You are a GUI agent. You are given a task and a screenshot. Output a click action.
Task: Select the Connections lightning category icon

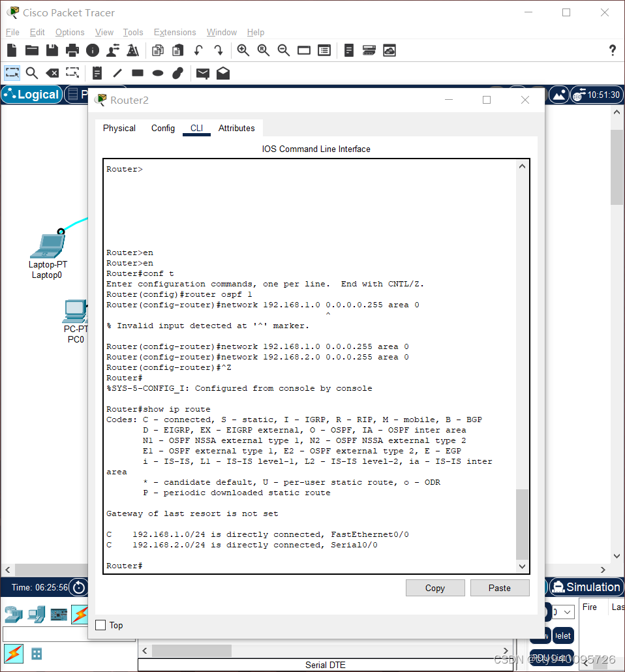coord(80,615)
